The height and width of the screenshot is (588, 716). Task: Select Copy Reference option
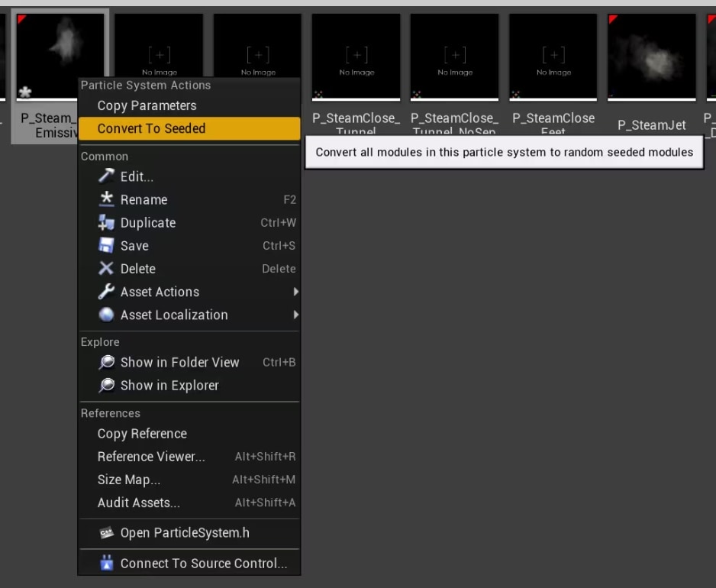[x=142, y=434]
